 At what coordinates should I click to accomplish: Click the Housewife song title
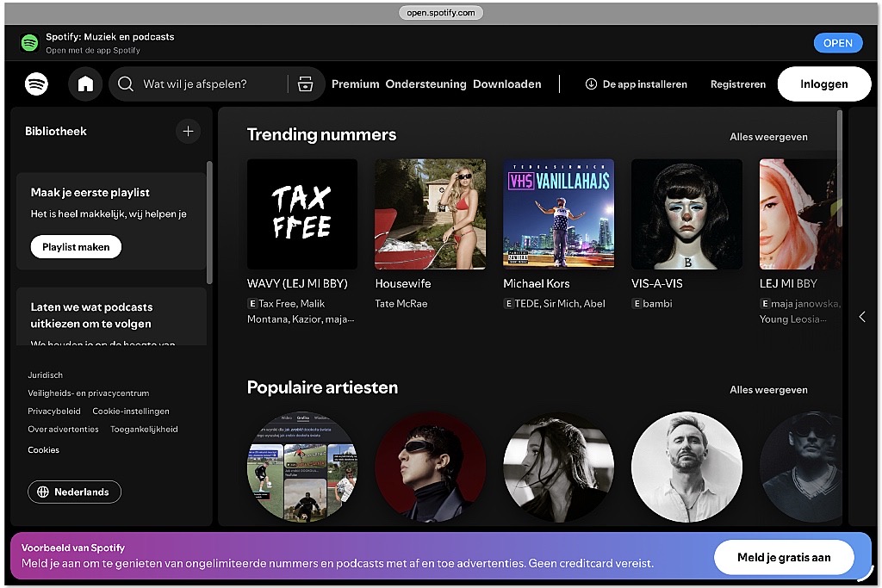click(403, 284)
